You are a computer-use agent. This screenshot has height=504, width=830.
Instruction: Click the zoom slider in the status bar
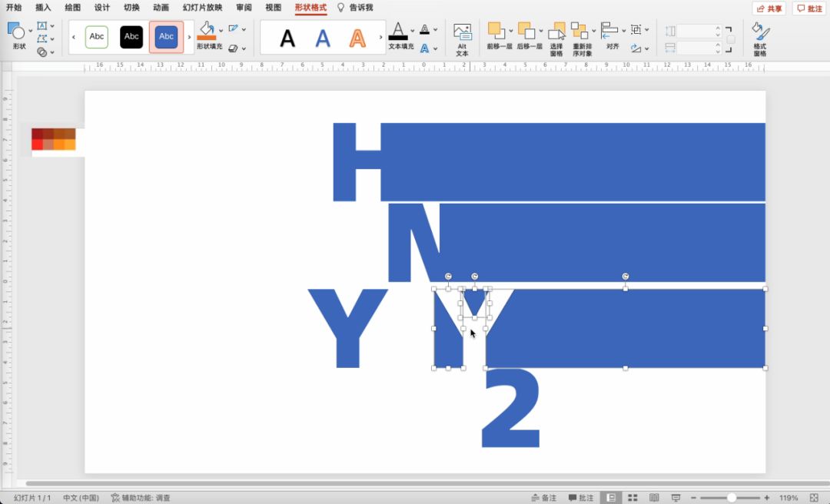tap(731, 498)
